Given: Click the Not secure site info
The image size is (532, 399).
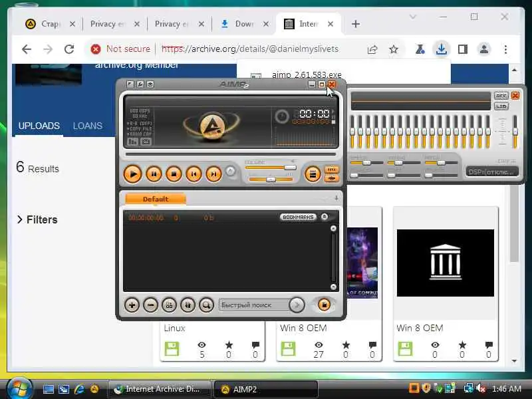Looking at the screenshot, I should 120,49.
